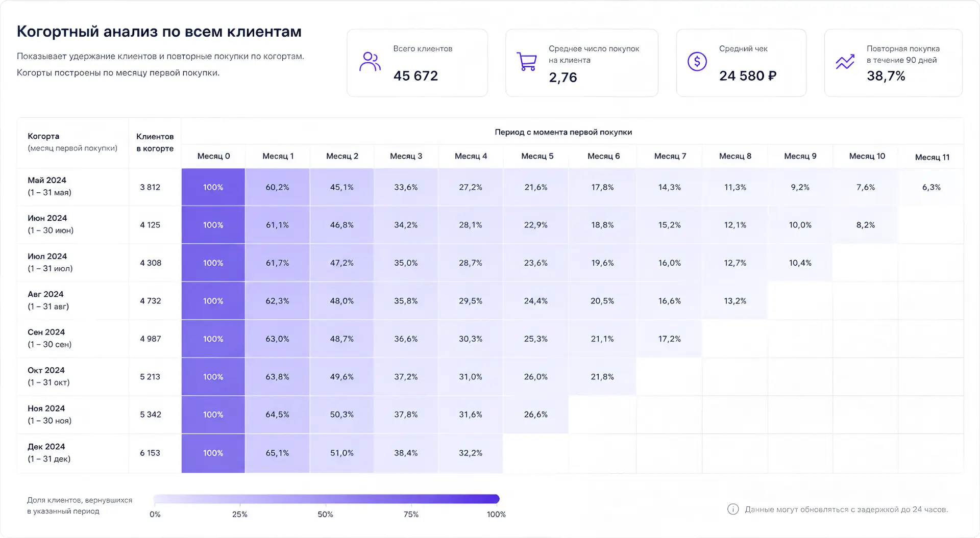Screen dimensions: 980x538
Task: Click the ruble coin icon in average check card
Action: click(x=697, y=62)
